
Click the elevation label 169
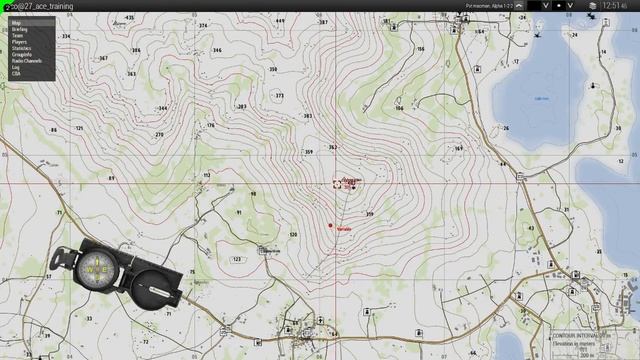pyautogui.click(x=458, y=148)
